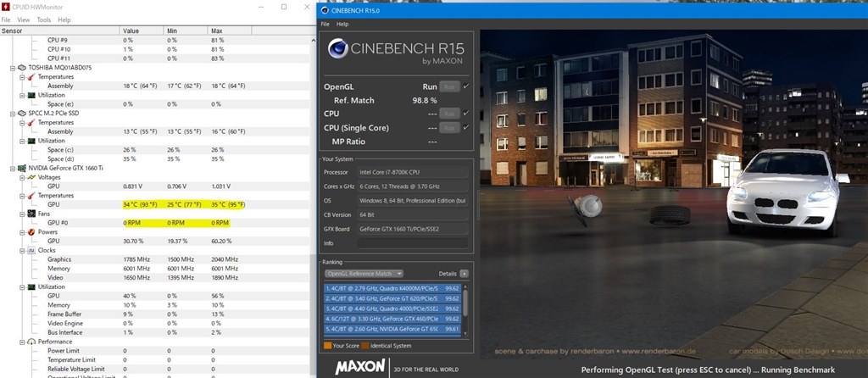Image resolution: width=868 pixels, height=378 pixels.
Task: Collapse the Powers node
Action: coord(22,232)
